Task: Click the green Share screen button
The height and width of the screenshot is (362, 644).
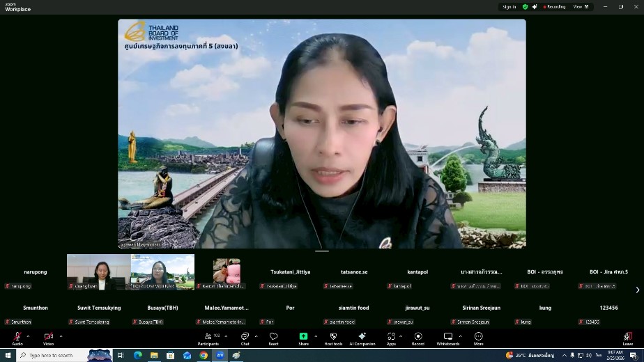Action: (x=303, y=338)
